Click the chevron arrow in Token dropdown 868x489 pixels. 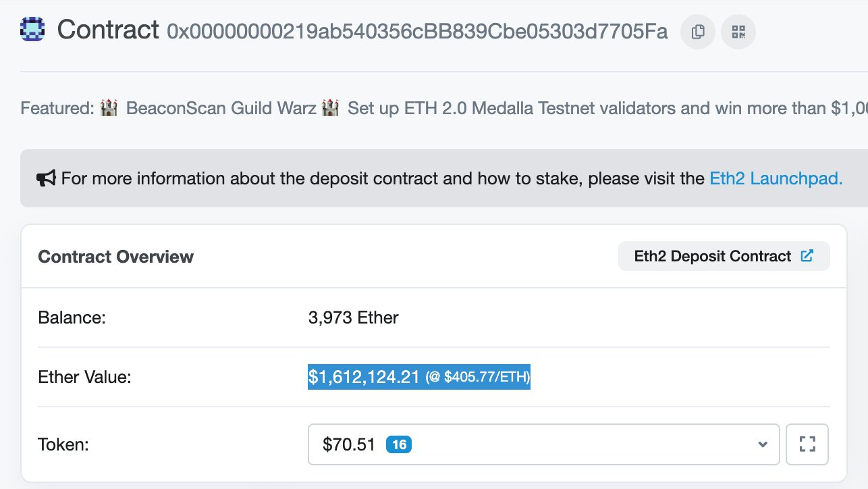pos(763,444)
